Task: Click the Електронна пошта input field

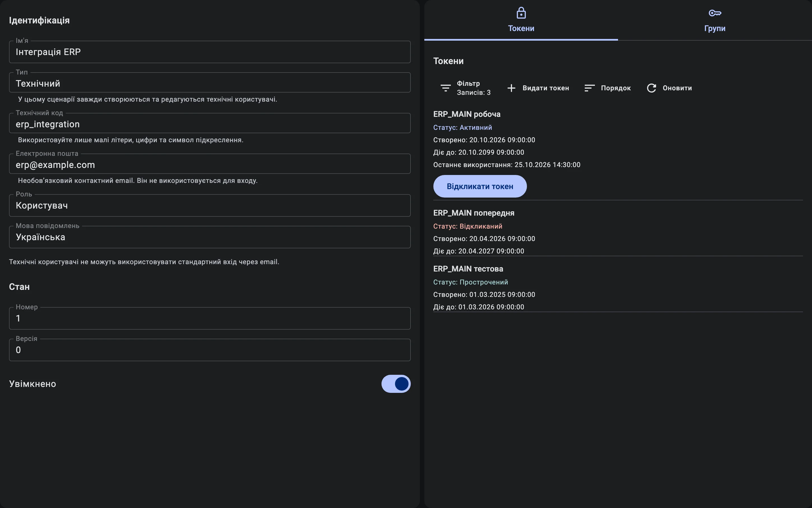Action: point(210,164)
